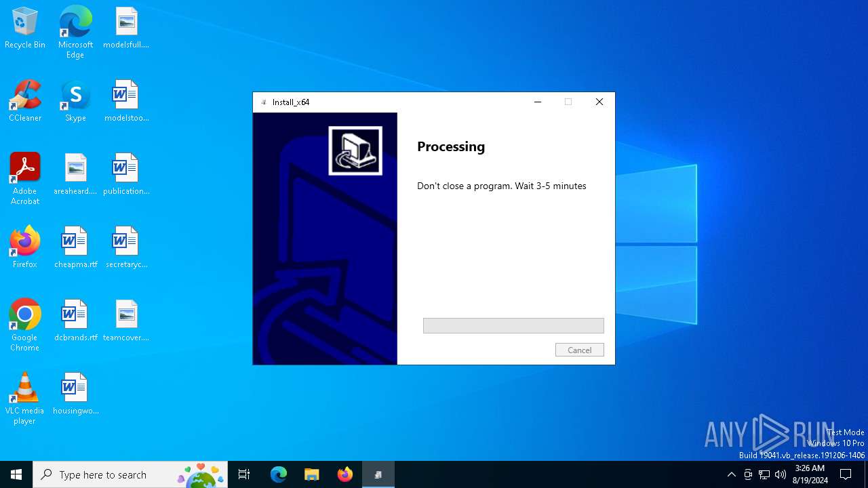Select the dcbrands.rtf document icon
Screen dimensions: 868x488
click(x=75, y=321)
